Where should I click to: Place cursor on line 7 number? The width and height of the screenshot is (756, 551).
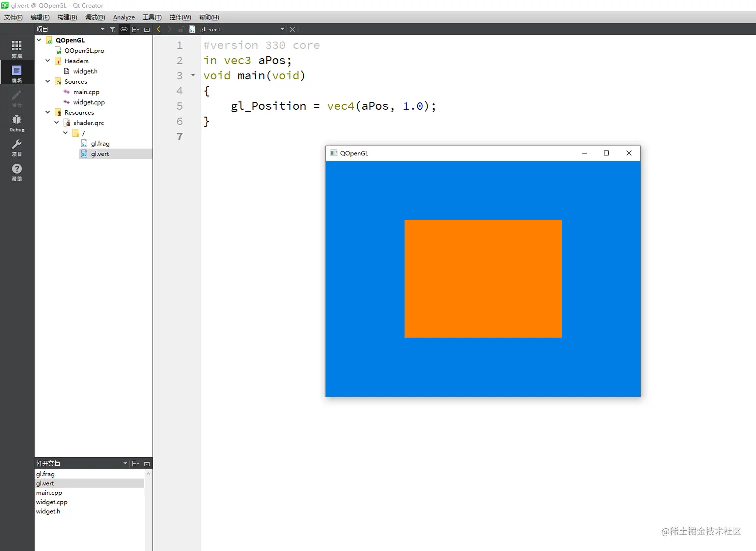[x=180, y=136]
